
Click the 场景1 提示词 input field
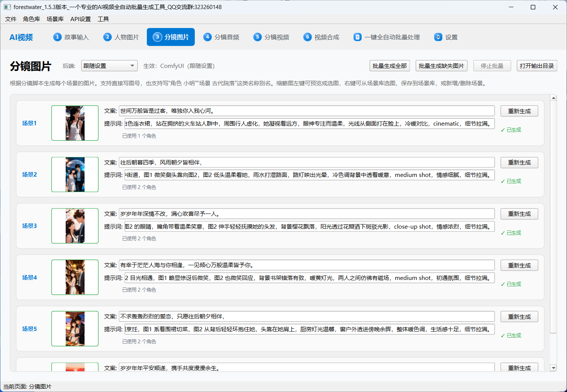[310, 123]
